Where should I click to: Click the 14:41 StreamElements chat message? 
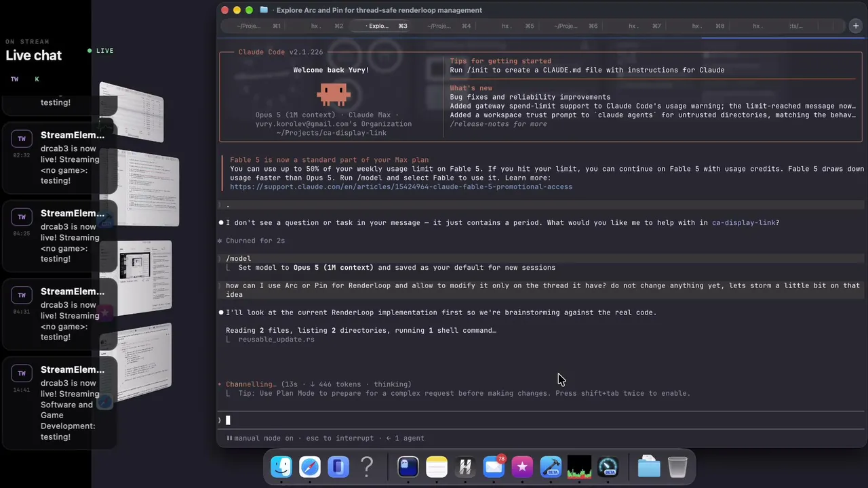click(x=58, y=404)
